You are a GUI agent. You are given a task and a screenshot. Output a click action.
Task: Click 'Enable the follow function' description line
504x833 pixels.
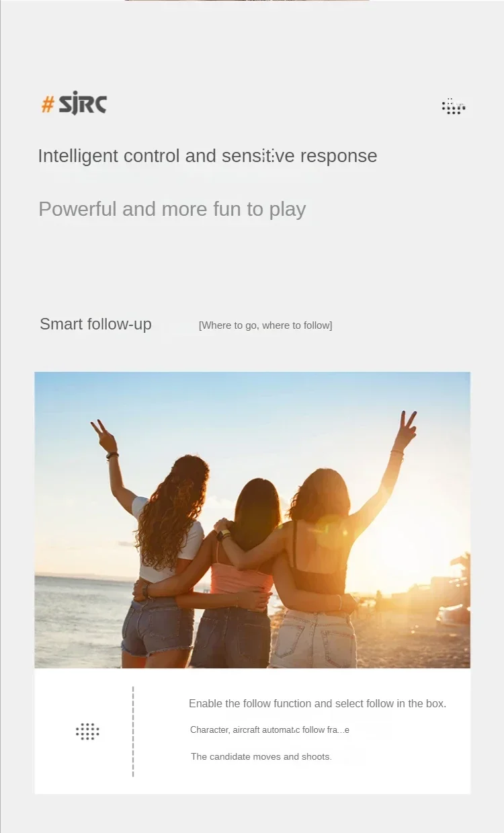[x=317, y=704]
